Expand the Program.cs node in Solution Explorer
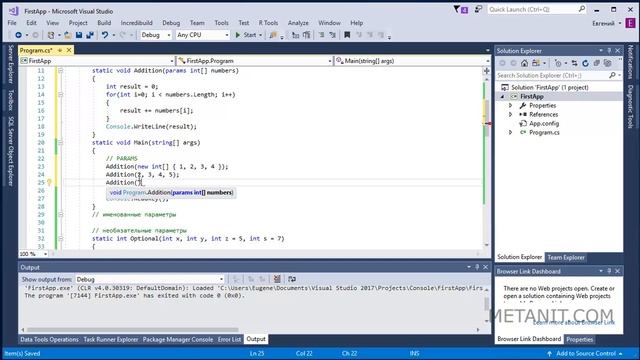The width and height of the screenshot is (640, 360). (x=510, y=133)
